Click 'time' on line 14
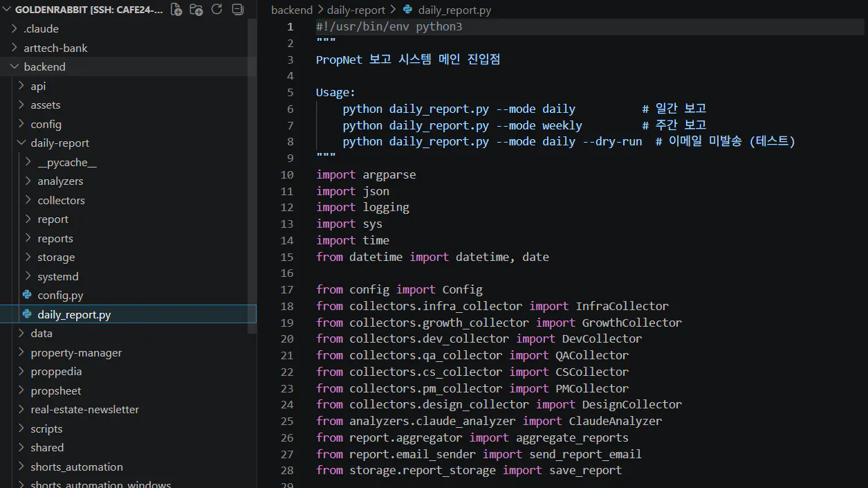Screen dimensions: 868x488 coord(376,240)
